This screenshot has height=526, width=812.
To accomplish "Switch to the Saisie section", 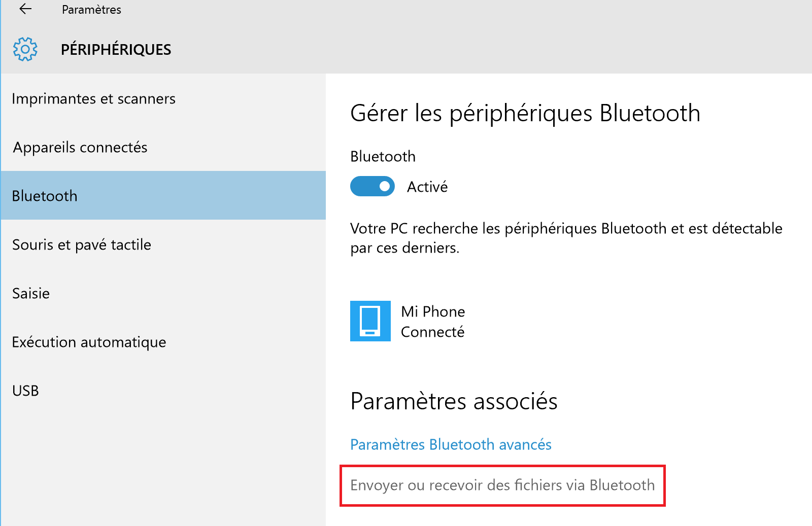I will coord(31,293).
